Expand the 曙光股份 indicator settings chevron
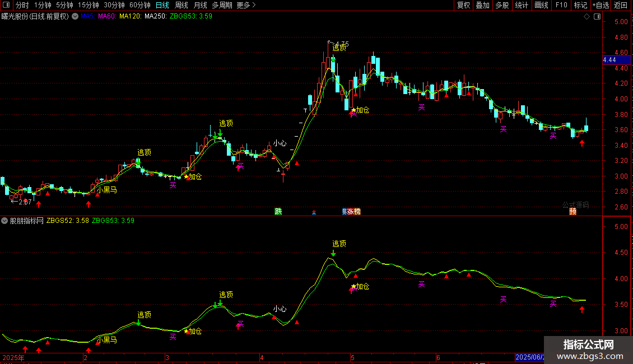The height and width of the screenshot is (364, 633). click(75, 17)
